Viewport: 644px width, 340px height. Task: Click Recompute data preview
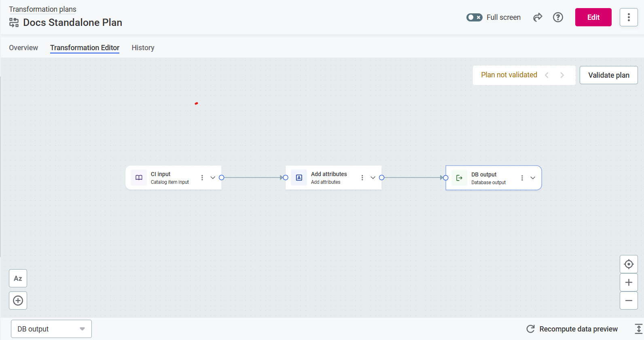[x=572, y=329]
